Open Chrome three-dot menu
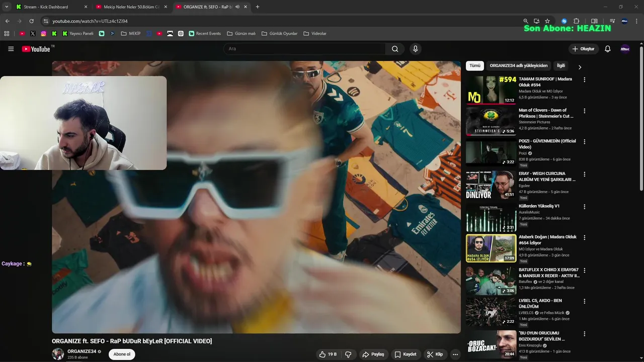The height and width of the screenshot is (362, 644). click(637, 21)
